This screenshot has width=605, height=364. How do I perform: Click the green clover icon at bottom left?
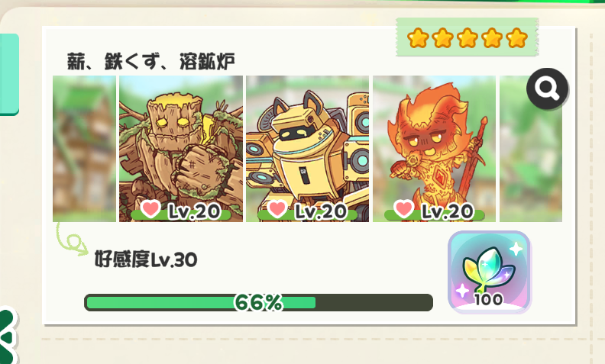click(x=8, y=335)
